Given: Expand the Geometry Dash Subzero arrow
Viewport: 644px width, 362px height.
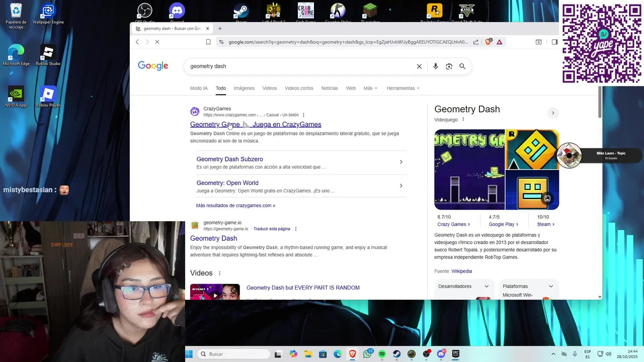Looking at the screenshot, I should coord(401,162).
